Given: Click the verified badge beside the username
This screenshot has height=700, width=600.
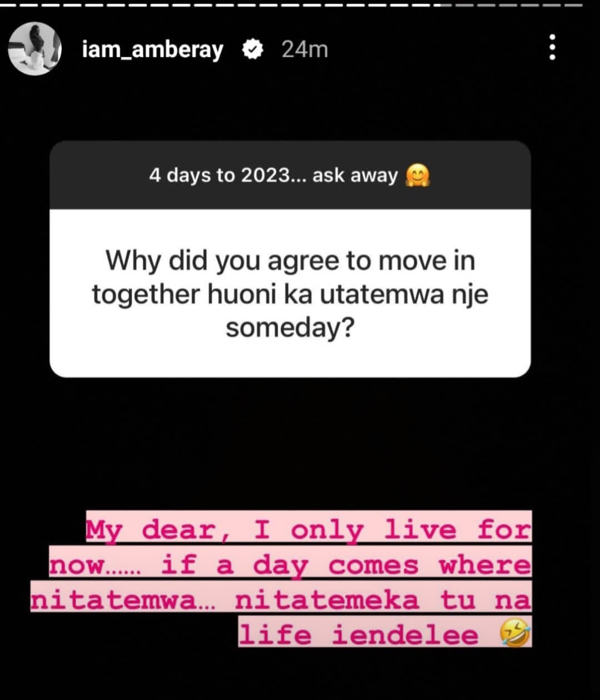Looking at the screenshot, I should (253, 50).
